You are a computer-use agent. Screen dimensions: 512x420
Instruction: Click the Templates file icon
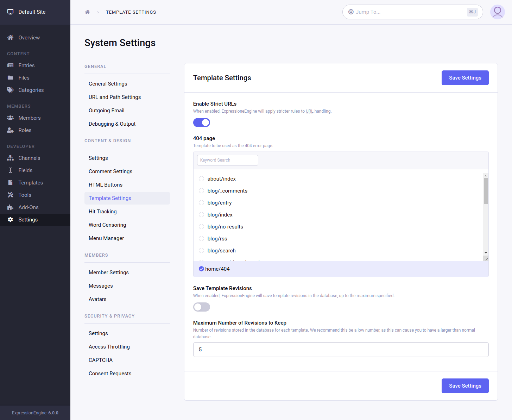click(11, 183)
